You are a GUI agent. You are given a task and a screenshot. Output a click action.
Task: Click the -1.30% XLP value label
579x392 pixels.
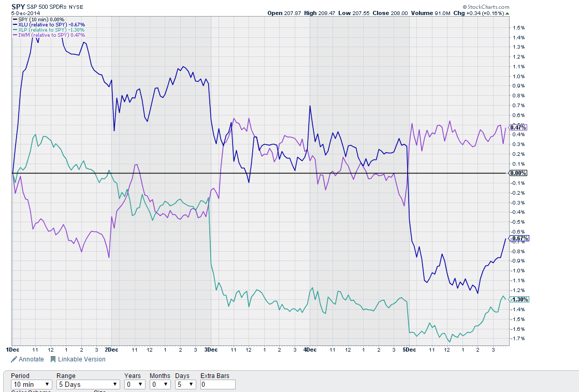pyautogui.click(x=519, y=299)
